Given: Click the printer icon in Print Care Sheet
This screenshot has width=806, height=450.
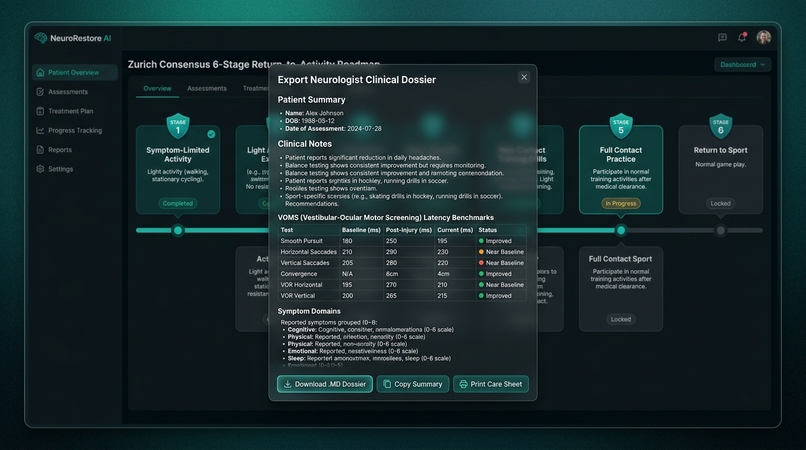Looking at the screenshot, I should (x=463, y=384).
